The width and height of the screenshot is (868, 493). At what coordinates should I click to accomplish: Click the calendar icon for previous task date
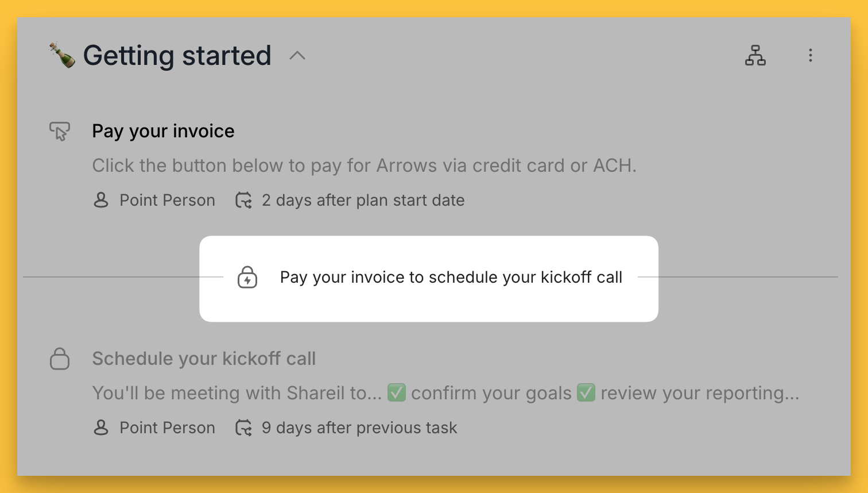coord(244,428)
